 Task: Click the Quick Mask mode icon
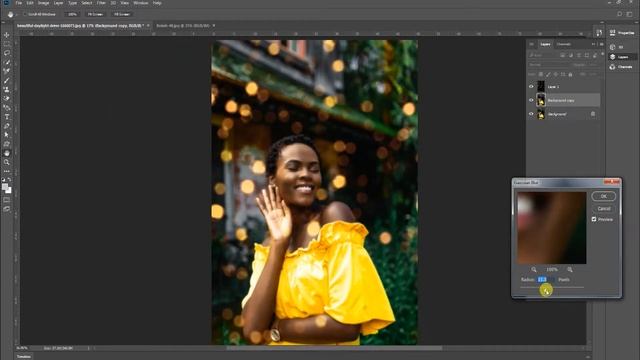pos(7,200)
